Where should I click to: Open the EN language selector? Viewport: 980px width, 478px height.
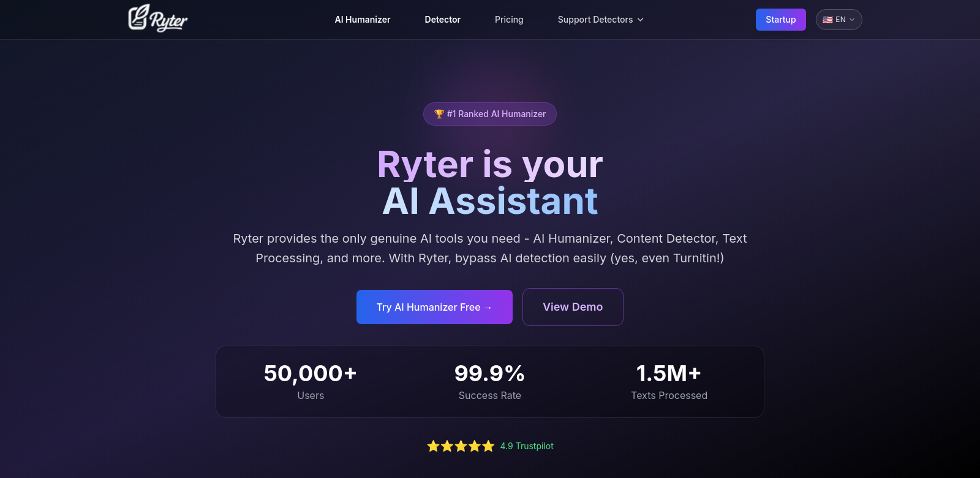pos(839,20)
